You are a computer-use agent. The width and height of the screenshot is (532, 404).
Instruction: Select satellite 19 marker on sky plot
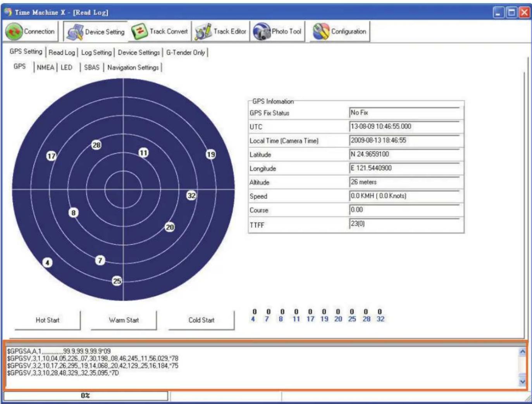pos(210,154)
